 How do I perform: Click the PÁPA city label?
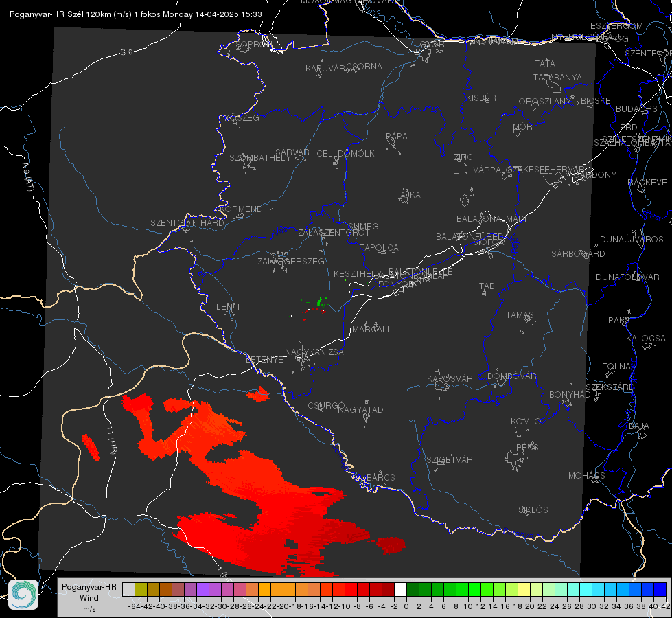coord(397,137)
